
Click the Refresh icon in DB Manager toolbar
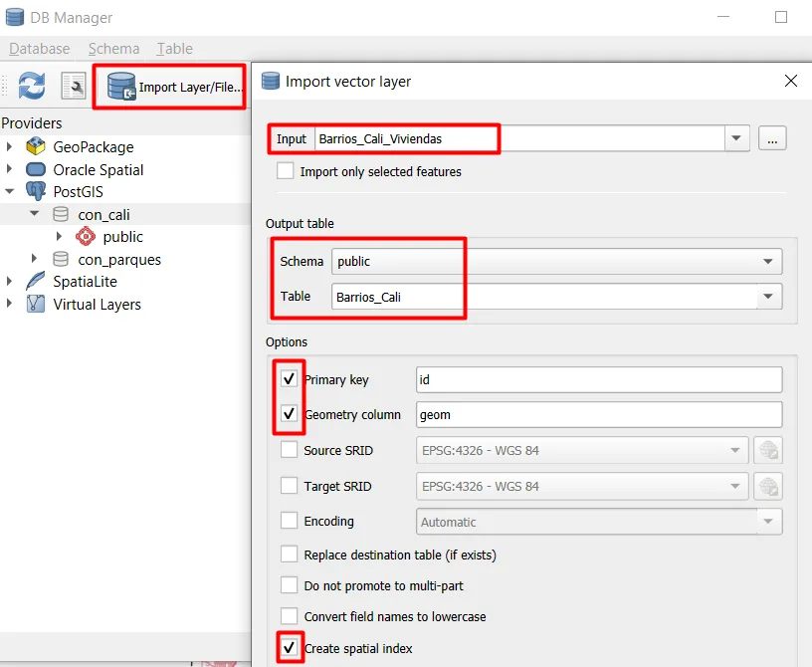click(x=32, y=86)
